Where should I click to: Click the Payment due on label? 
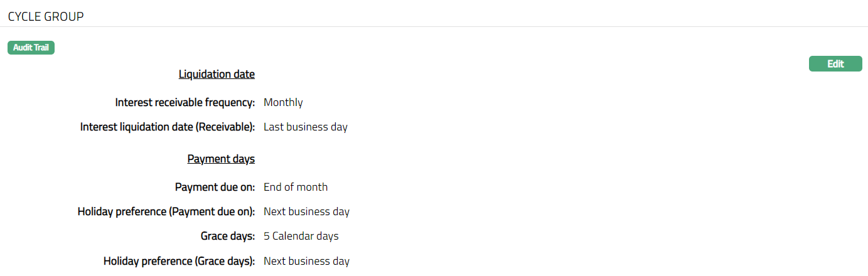click(215, 187)
